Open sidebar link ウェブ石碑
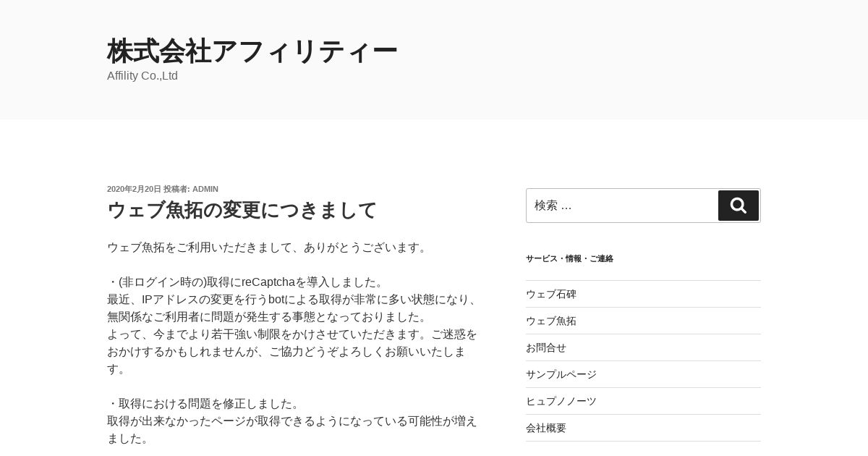 tap(551, 294)
